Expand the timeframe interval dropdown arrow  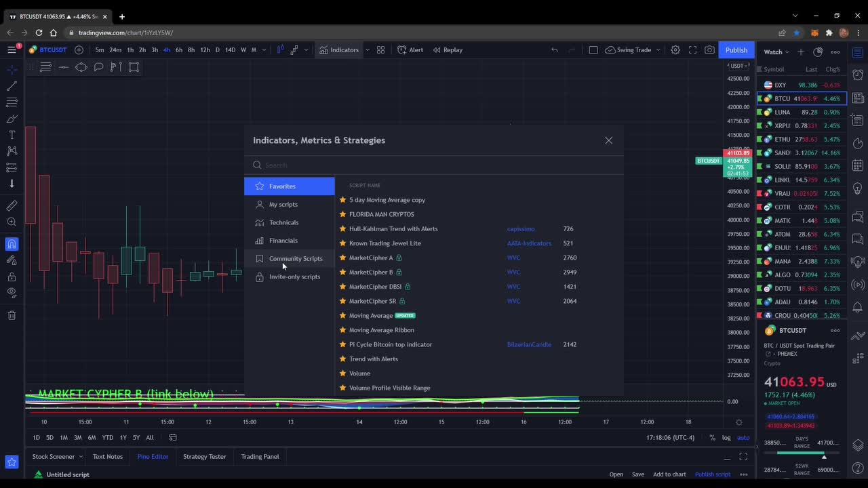pyautogui.click(x=264, y=49)
